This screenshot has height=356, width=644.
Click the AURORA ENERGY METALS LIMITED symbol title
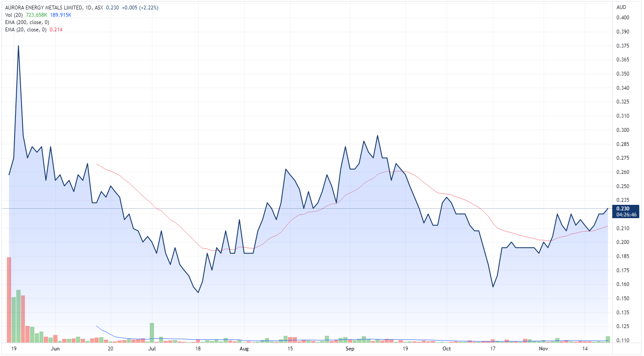[x=44, y=8]
